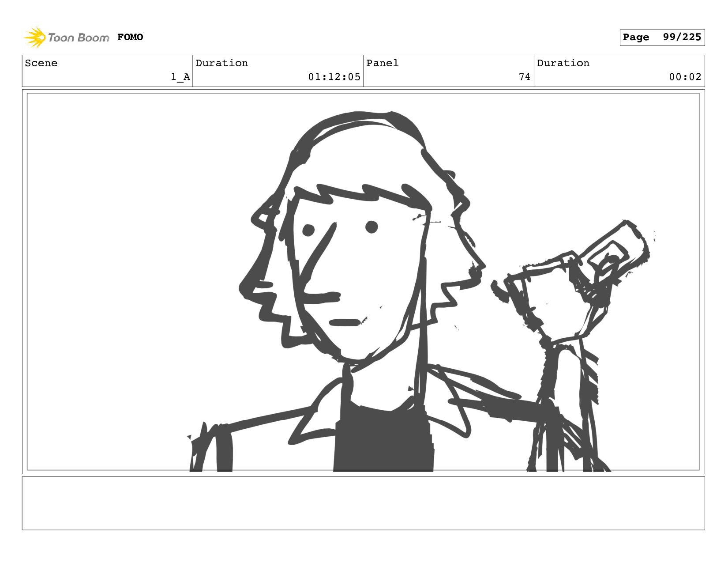Select the scene value 1_A

tap(180, 77)
